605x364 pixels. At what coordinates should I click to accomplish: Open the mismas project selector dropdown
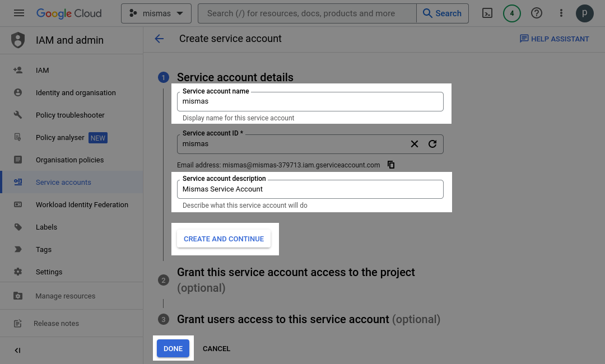156,13
